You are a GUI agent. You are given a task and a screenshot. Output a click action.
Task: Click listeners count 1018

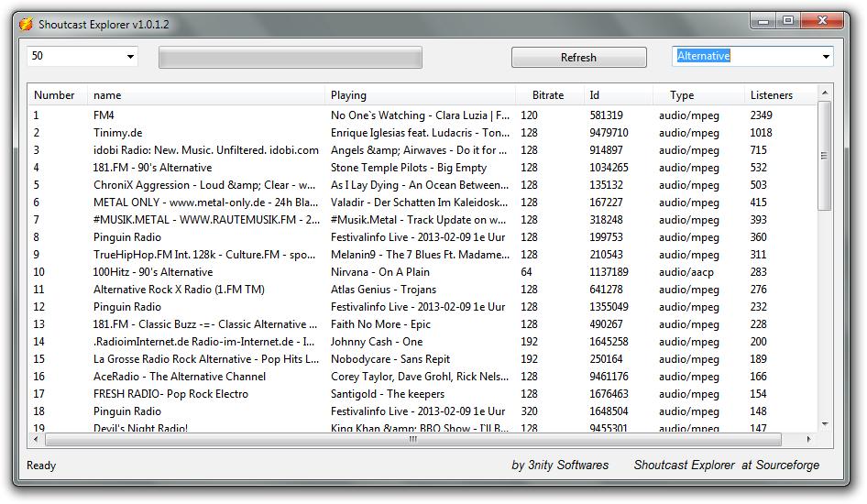click(762, 133)
